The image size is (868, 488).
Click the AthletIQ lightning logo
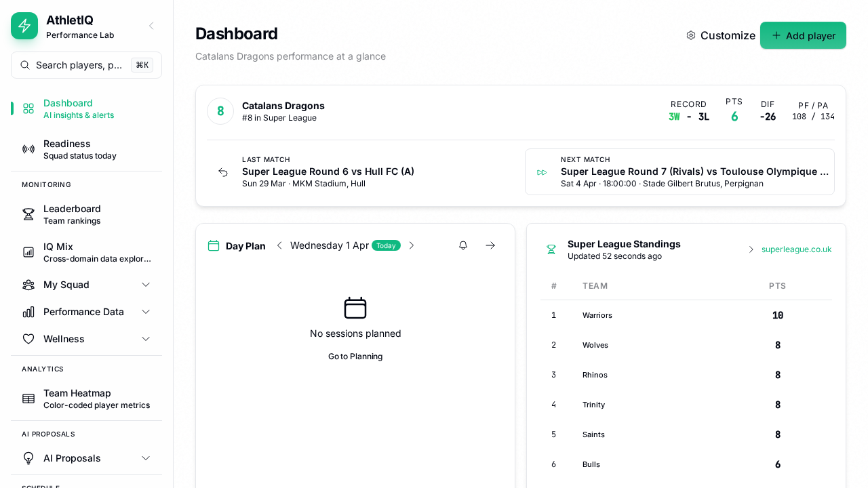click(24, 26)
